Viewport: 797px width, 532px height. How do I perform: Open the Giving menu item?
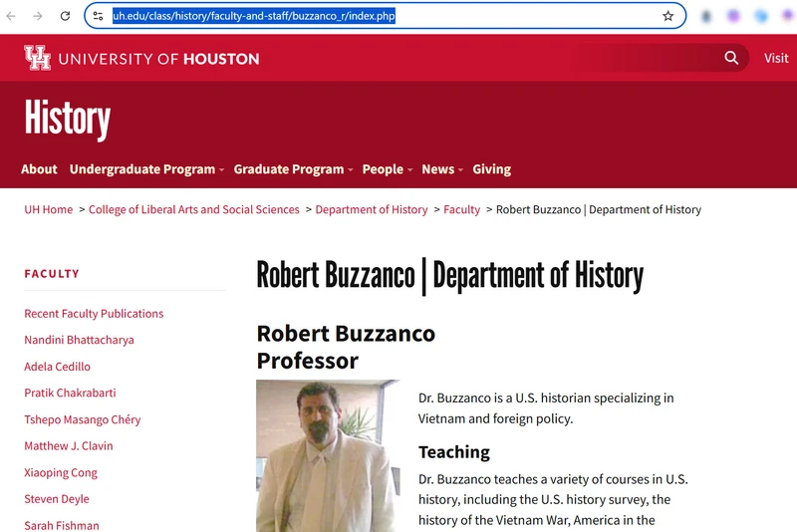click(x=491, y=169)
